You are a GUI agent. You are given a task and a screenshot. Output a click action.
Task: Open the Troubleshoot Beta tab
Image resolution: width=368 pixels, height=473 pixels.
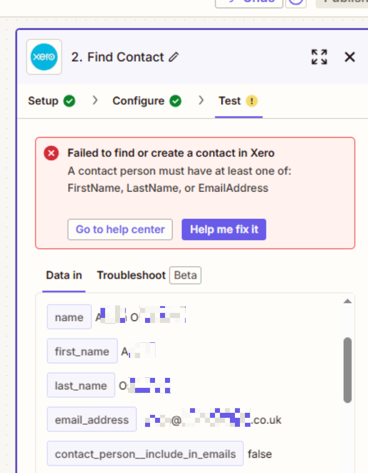pyautogui.click(x=149, y=275)
